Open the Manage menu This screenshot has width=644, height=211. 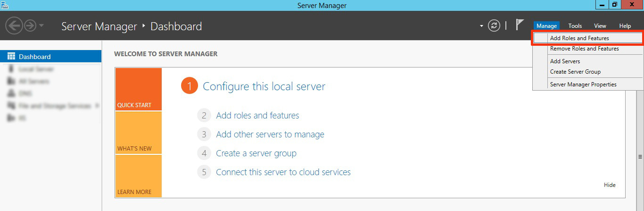coord(546,26)
